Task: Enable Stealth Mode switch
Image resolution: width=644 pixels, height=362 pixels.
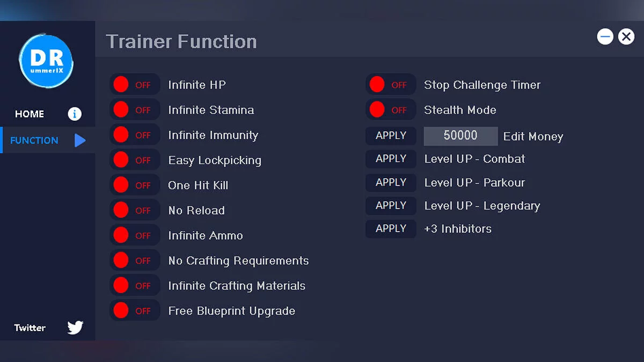Action: pos(391,110)
